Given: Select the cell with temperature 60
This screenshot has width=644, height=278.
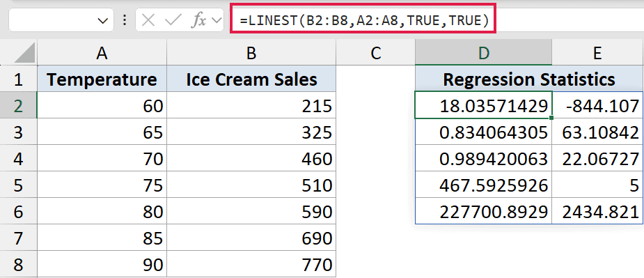Looking at the screenshot, I should [102, 105].
